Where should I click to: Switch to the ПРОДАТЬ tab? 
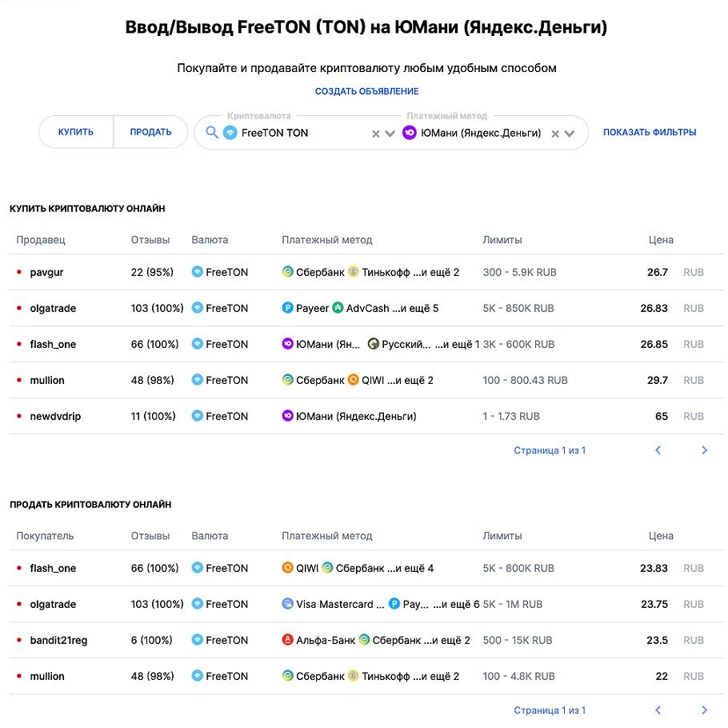click(151, 132)
